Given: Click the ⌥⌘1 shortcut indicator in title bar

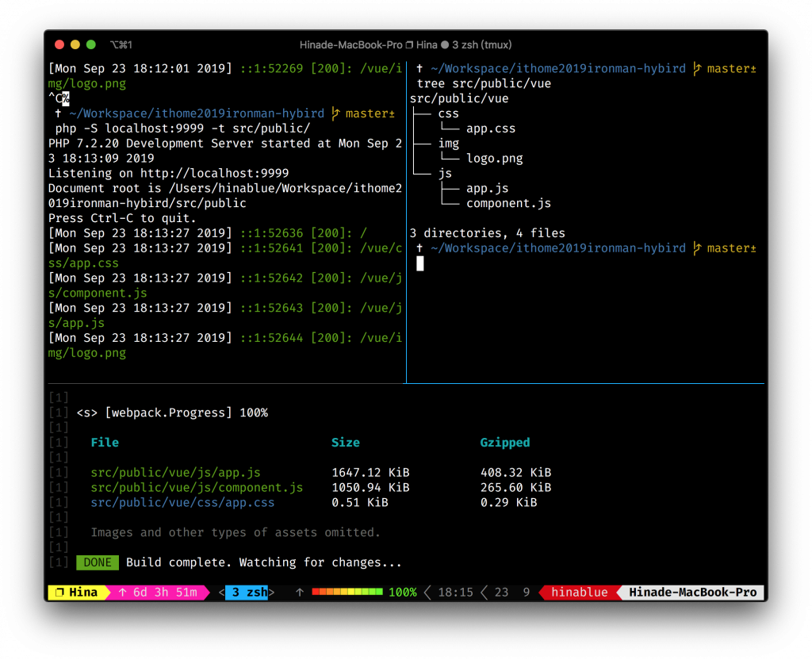Looking at the screenshot, I should pyautogui.click(x=121, y=45).
